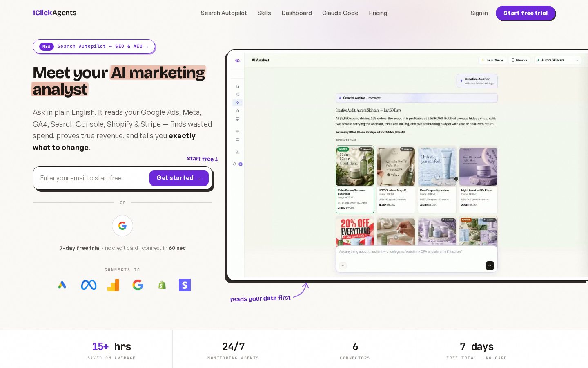The height and width of the screenshot is (368, 588).
Task: Open the UGC Quote Maya R. ad card
Action: [396, 180]
